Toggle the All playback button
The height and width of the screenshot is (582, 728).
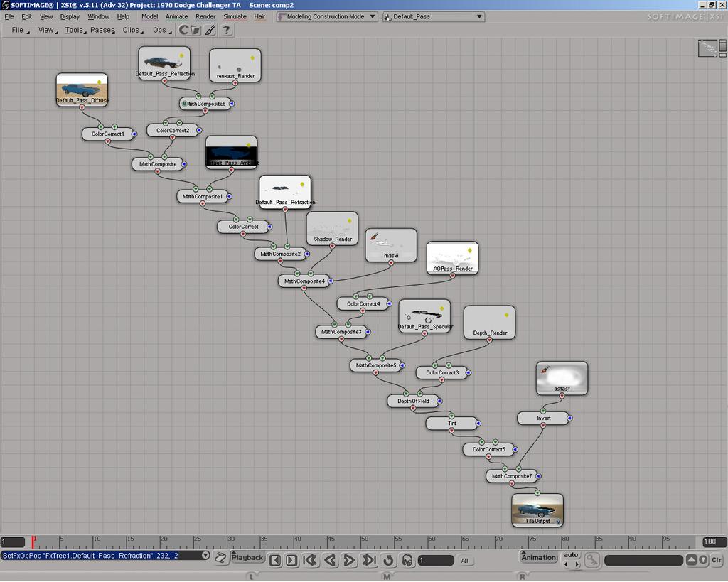click(x=465, y=561)
